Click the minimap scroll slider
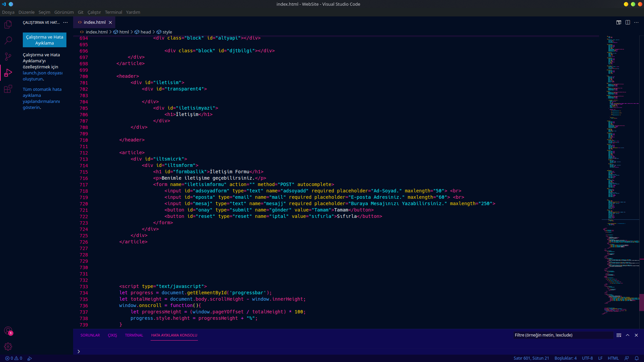This screenshot has width=644, height=362. click(641, 302)
